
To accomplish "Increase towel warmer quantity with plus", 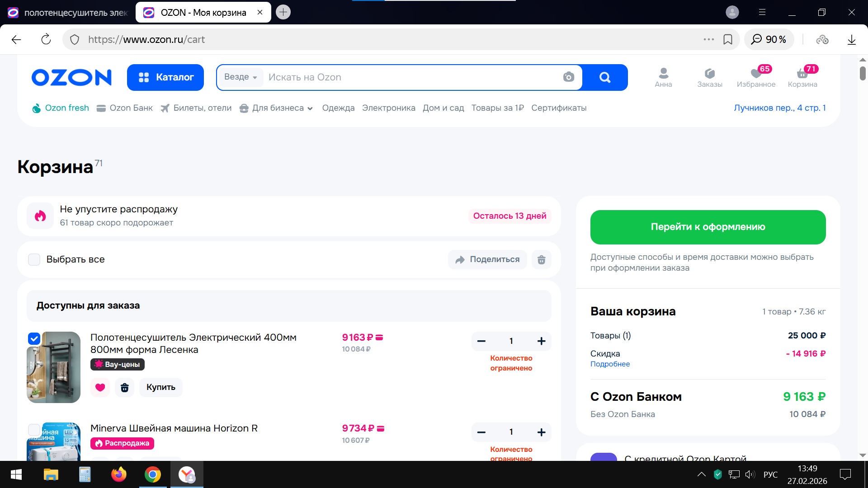I will coord(541,341).
